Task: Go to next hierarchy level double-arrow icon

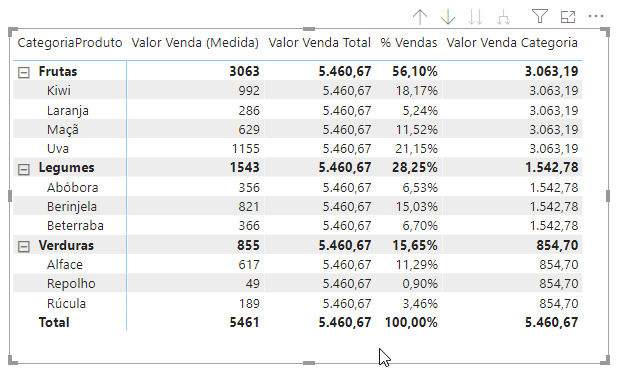Action: click(475, 17)
